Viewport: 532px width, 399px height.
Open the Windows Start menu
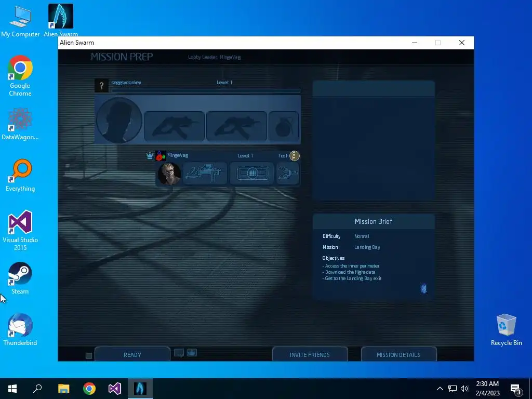[12, 389]
